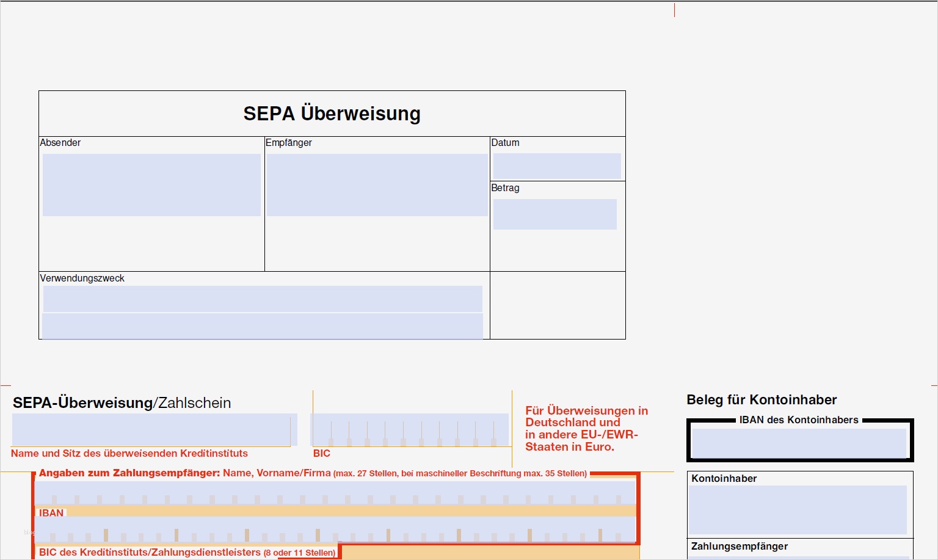
Task: Click the Betrag amount field
Action: tap(555, 214)
